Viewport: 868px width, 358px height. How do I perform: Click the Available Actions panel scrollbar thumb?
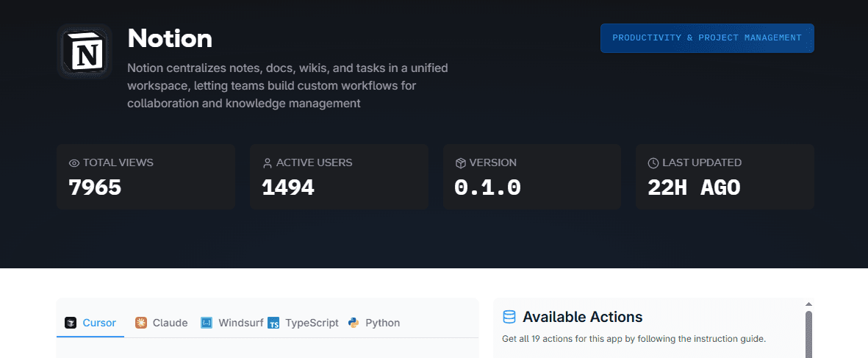[x=808, y=334]
